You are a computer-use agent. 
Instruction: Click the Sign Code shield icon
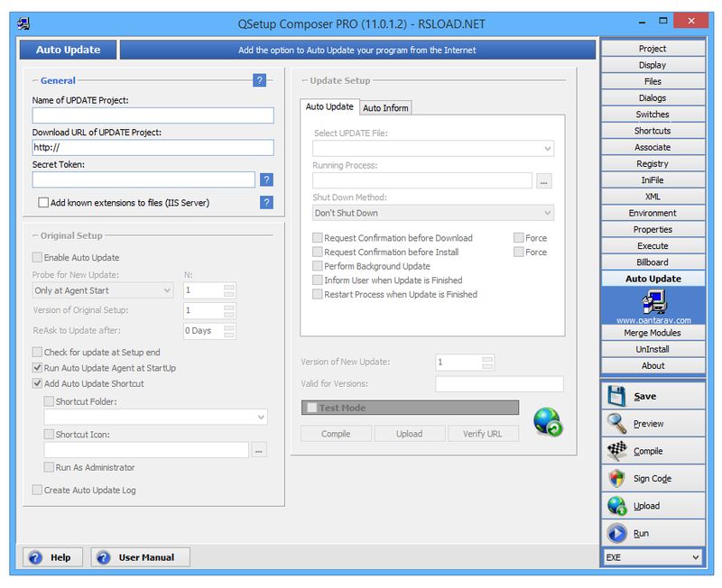point(616,479)
